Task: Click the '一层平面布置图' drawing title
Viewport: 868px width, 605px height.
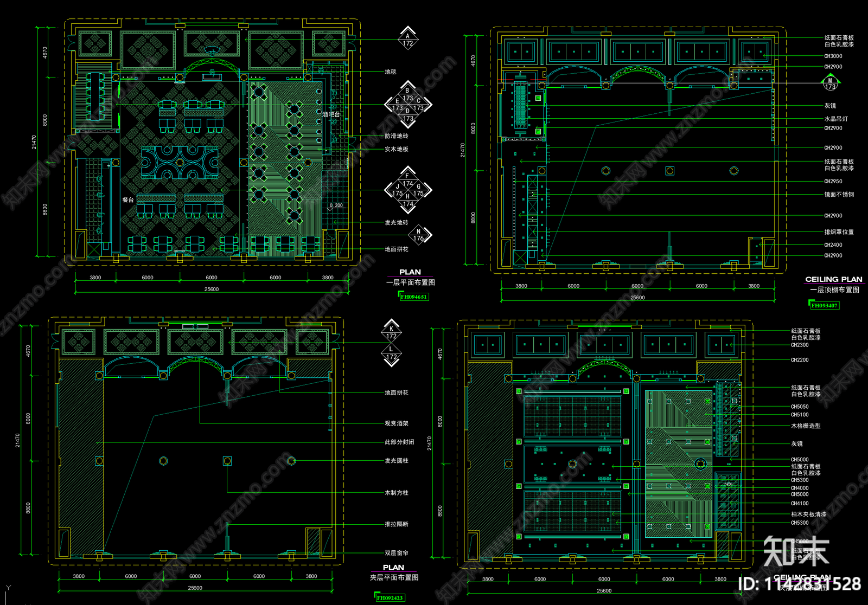Action: (411, 282)
